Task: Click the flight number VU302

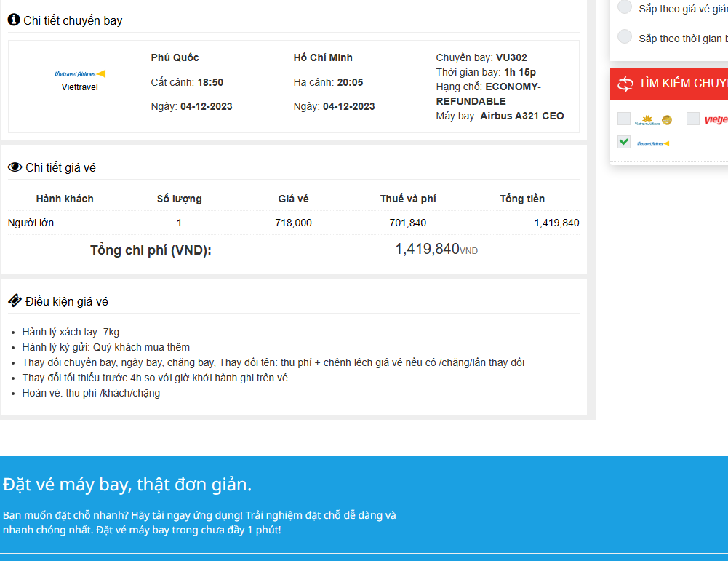Action: tap(511, 57)
